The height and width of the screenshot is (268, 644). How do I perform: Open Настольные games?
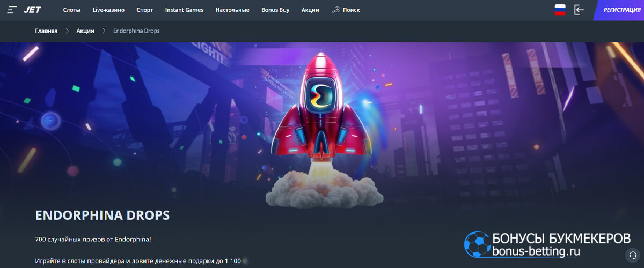(x=232, y=10)
